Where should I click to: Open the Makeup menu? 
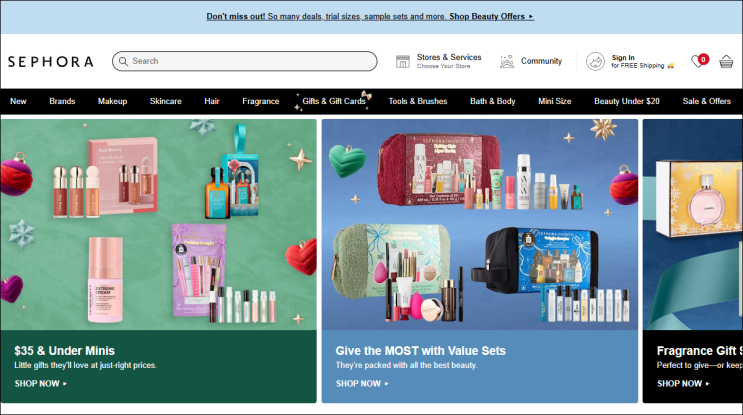[112, 101]
